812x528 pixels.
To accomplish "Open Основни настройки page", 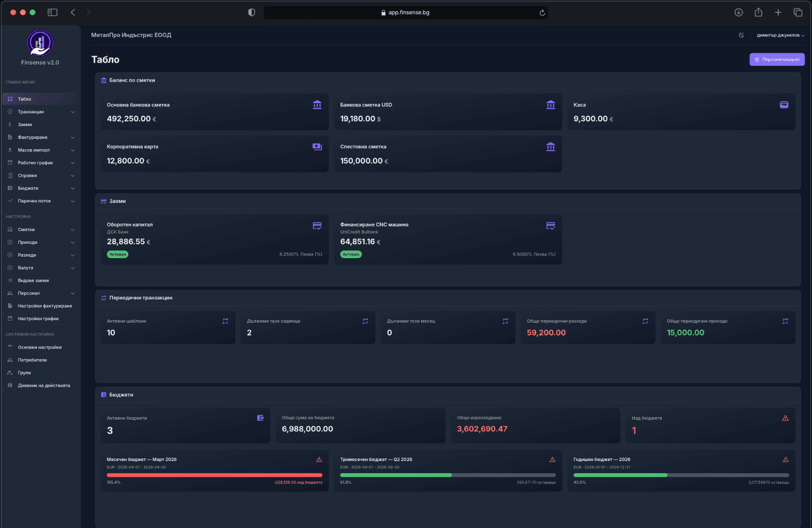I will pos(41,347).
